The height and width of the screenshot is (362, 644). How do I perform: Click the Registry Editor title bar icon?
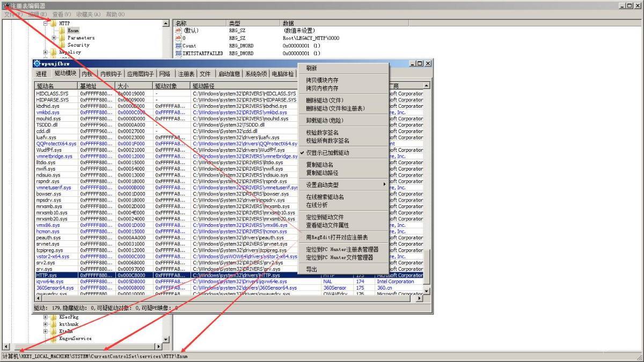[6, 5]
